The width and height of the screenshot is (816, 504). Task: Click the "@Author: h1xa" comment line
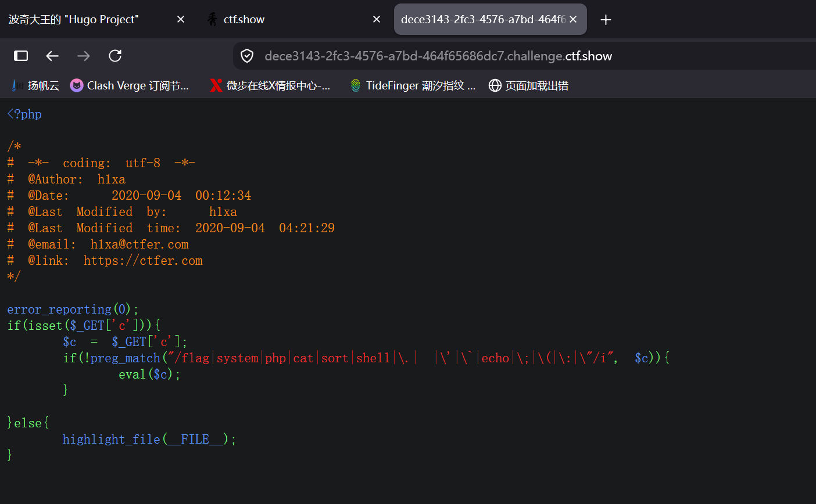(66, 179)
